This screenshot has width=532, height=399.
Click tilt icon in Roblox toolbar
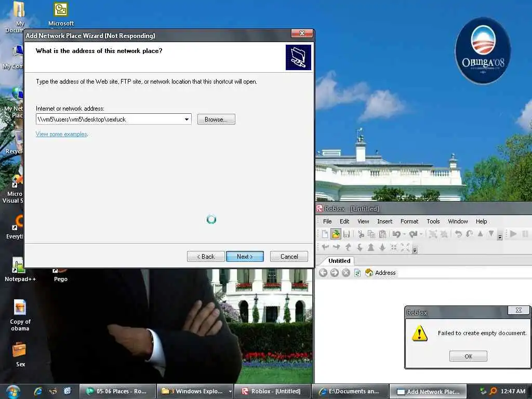click(470, 234)
